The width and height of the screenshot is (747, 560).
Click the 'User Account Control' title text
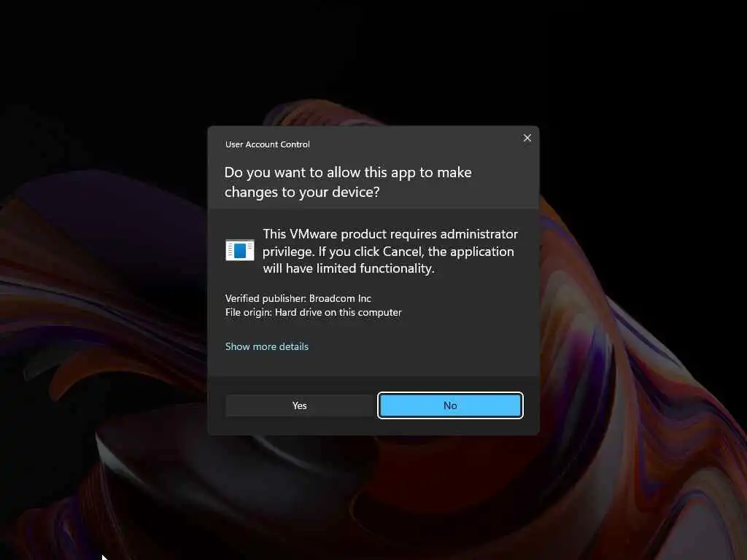[x=267, y=144]
